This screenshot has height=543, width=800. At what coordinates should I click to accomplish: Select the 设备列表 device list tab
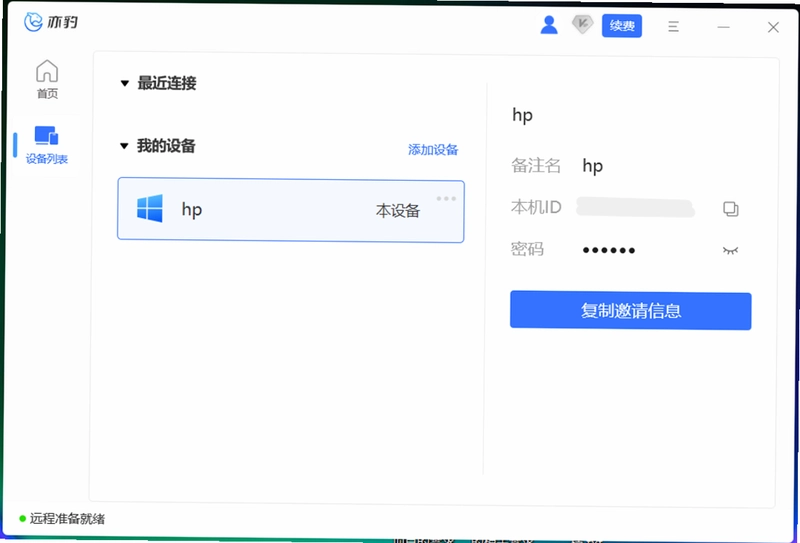click(46, 145)
